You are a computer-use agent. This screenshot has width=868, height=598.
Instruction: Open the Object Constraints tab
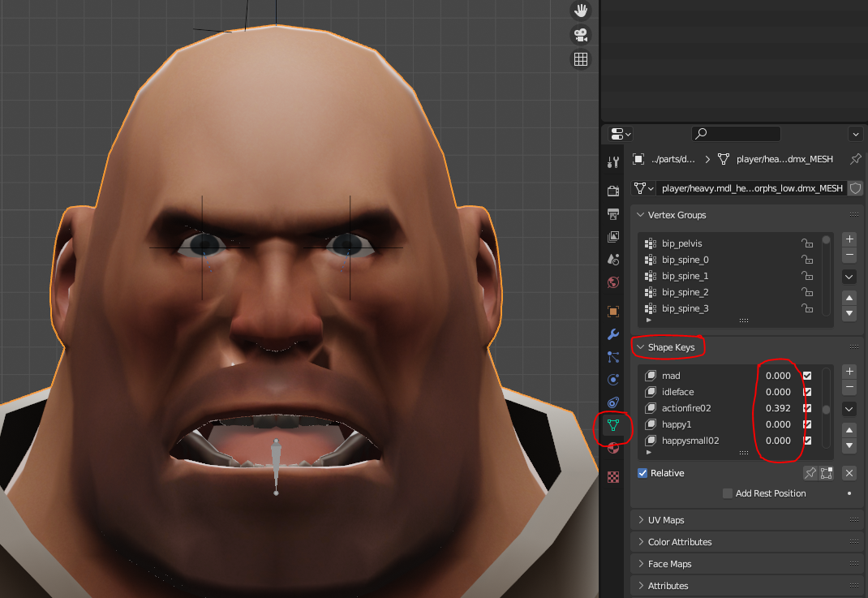pos(612,402)
